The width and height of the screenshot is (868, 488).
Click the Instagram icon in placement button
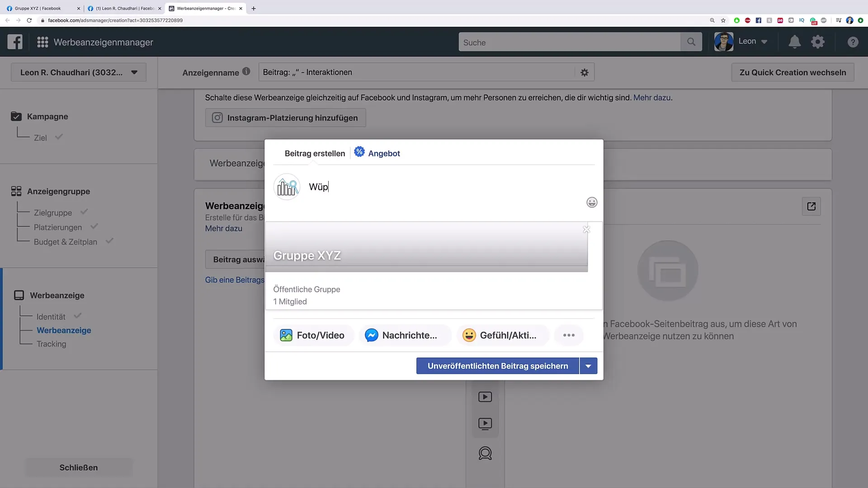tap(217, 118)
